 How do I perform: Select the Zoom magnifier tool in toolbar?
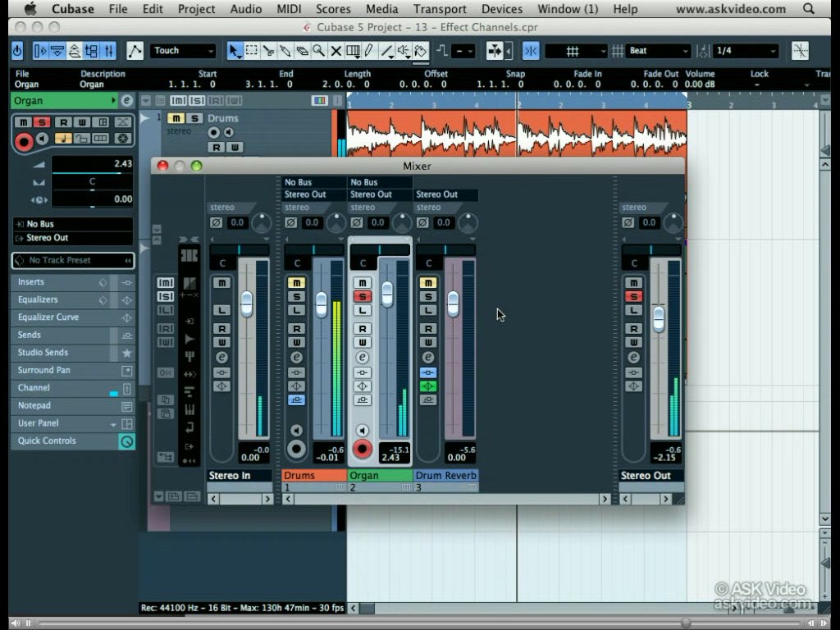[318, 51]
